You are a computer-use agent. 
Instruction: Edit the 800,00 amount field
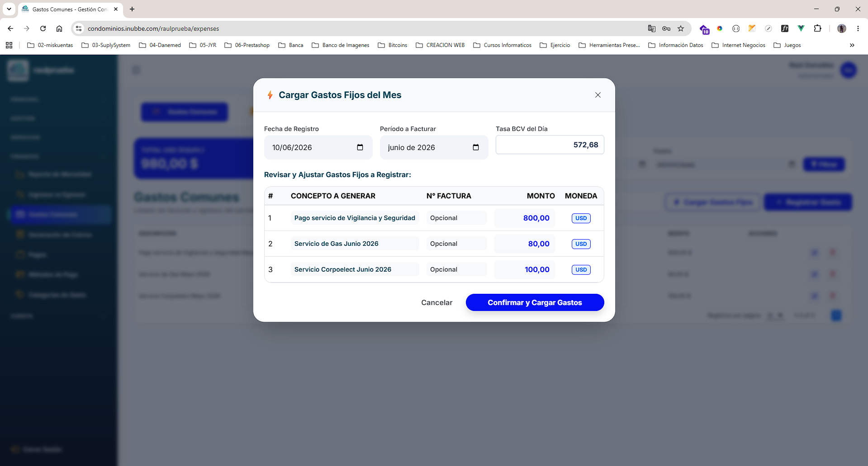(525, 218)
